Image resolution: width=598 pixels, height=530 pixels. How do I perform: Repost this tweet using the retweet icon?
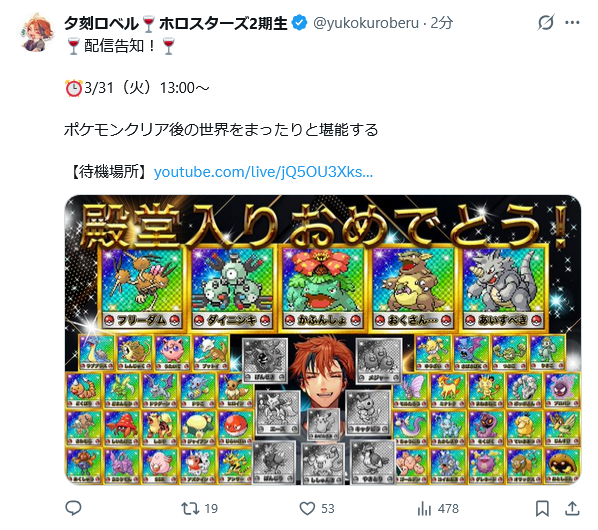tap(190, 508)
